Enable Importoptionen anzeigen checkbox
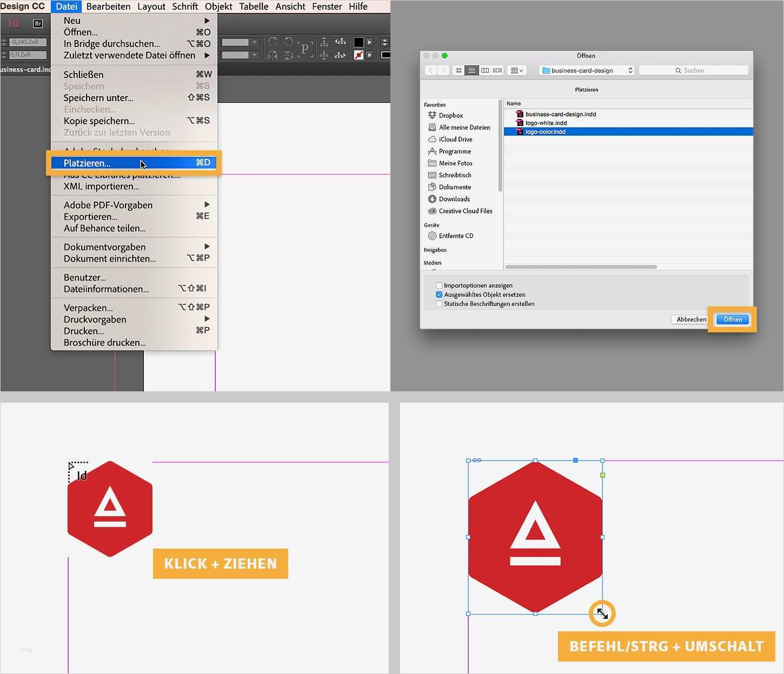This screenshot has width=784, height=674. (x=439, y=285)
